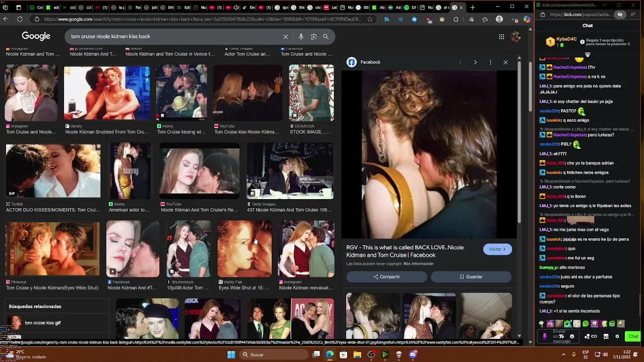Click Compartir button in preview panel
The width and height of the screenshot is (644, 362).
click(386, 277)
